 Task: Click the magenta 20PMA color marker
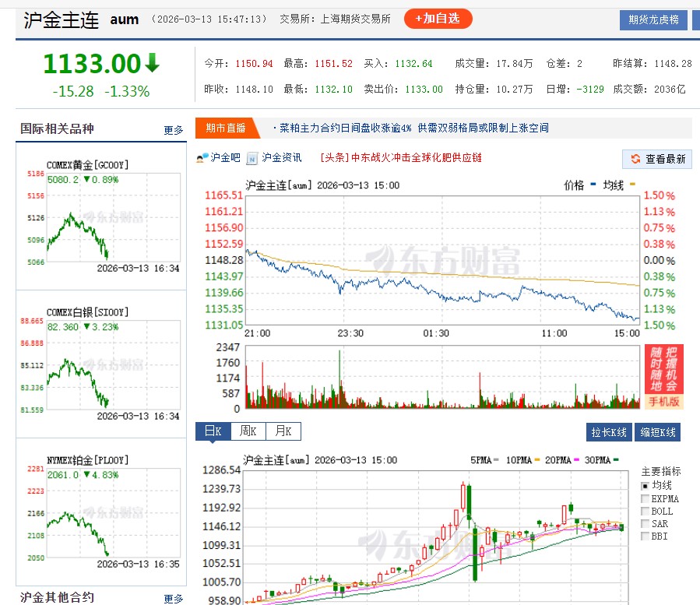pyautogui.click(x=576, y=460)
